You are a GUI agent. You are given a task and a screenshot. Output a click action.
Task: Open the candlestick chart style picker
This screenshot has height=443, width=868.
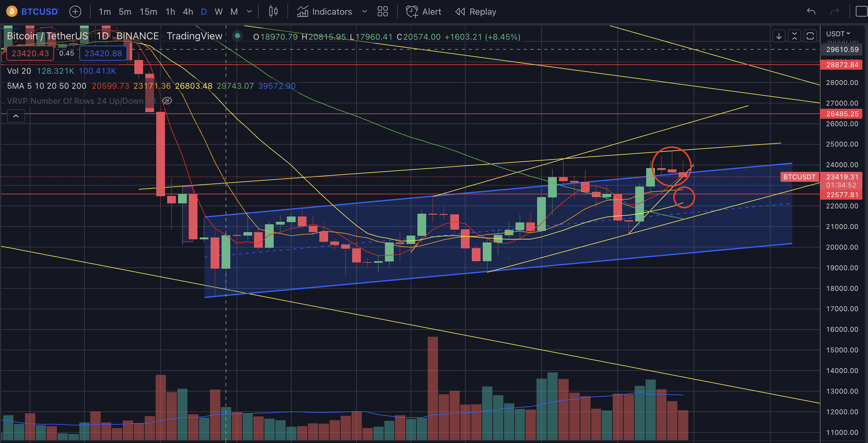(273, 12)
